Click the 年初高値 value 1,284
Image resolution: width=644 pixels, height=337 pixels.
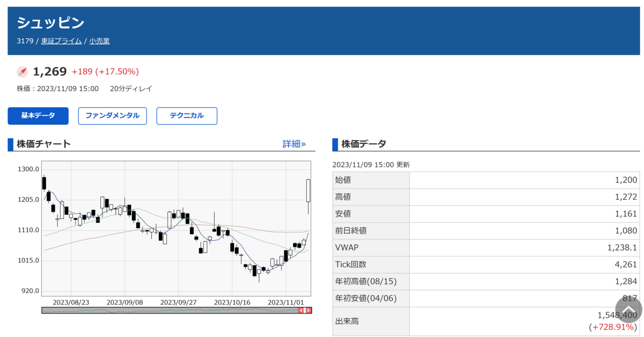[626, 282]
